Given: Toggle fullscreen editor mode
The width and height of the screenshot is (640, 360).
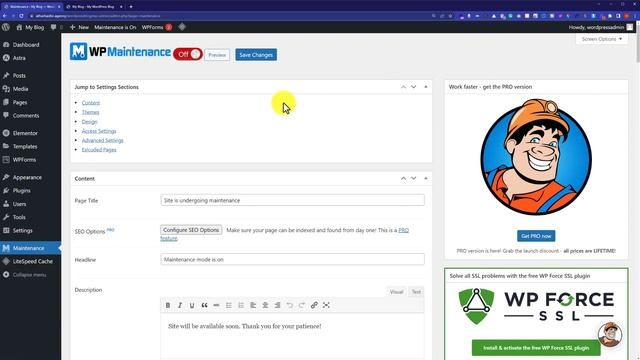Looking at the screenshot, I should pyautogui.click(x=326, y=305).
